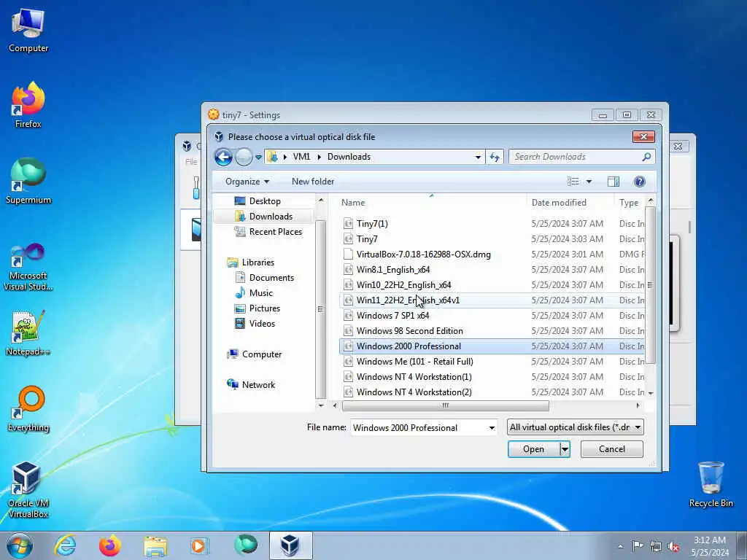This screenshot has height=560, width=747.
Task: Expand the File name combo box arrow
Action: click(x=492, y=427)
